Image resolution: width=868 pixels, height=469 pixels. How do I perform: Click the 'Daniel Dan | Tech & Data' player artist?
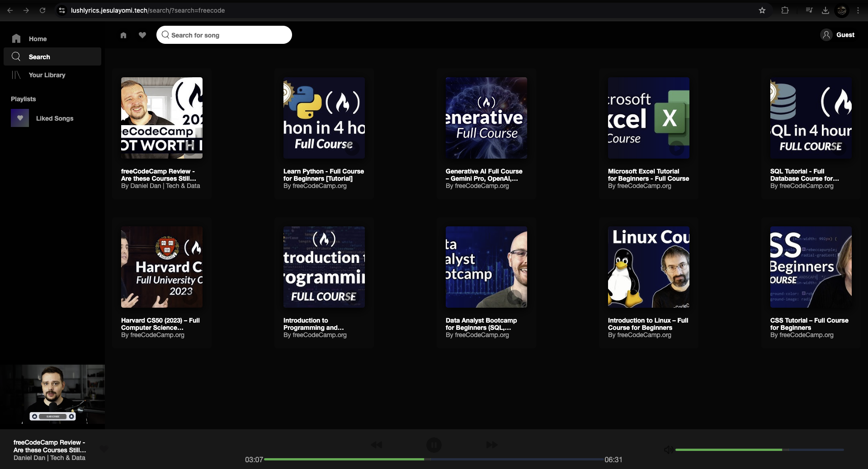pyautogui.click(x=49, y=458)
